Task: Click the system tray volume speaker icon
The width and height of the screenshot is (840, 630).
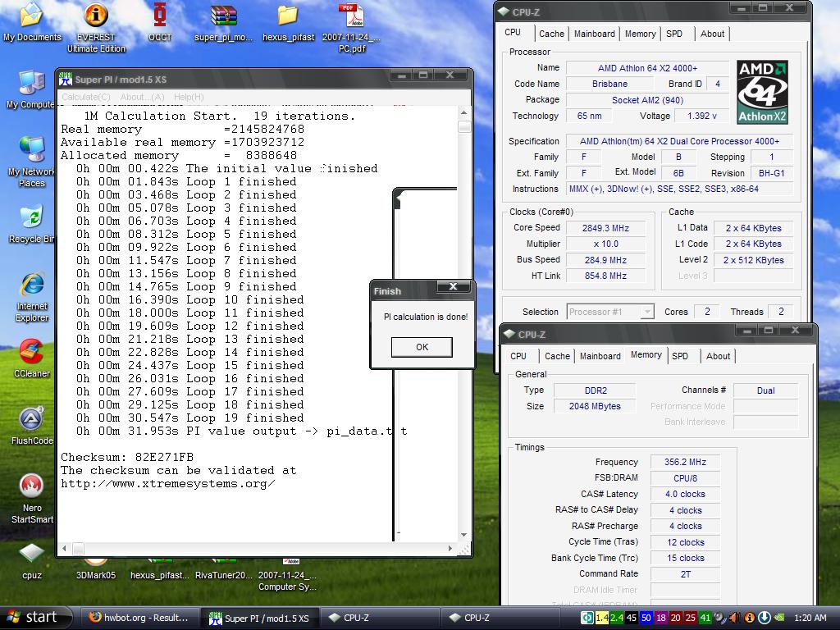Action: pyautogui.click(x=735, y=618)
